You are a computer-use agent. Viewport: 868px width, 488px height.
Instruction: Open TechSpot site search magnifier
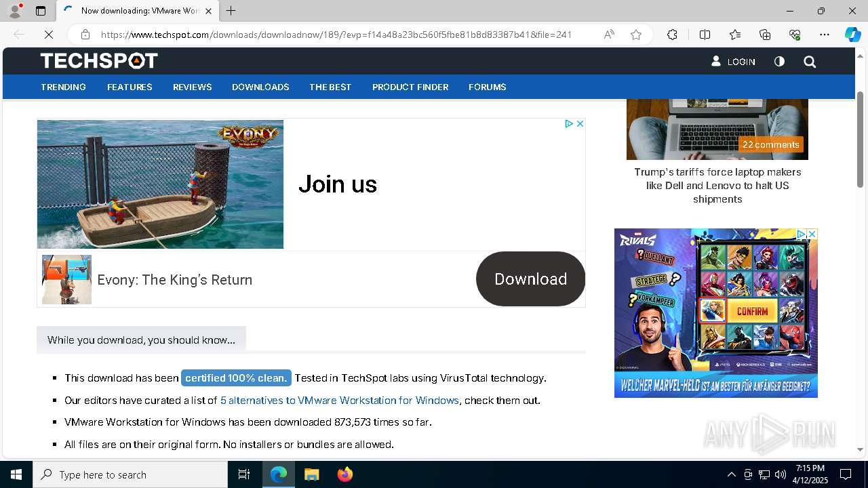[x=810, y=62]
